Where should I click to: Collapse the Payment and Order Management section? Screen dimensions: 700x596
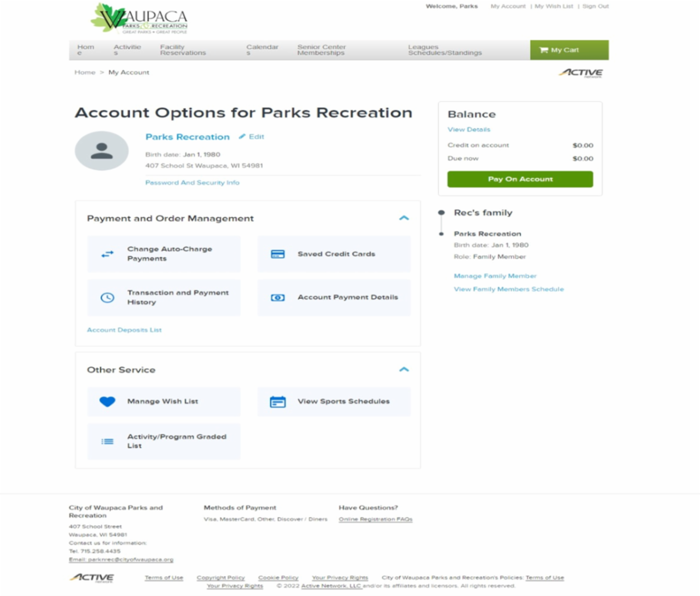(x=404, y=218)
